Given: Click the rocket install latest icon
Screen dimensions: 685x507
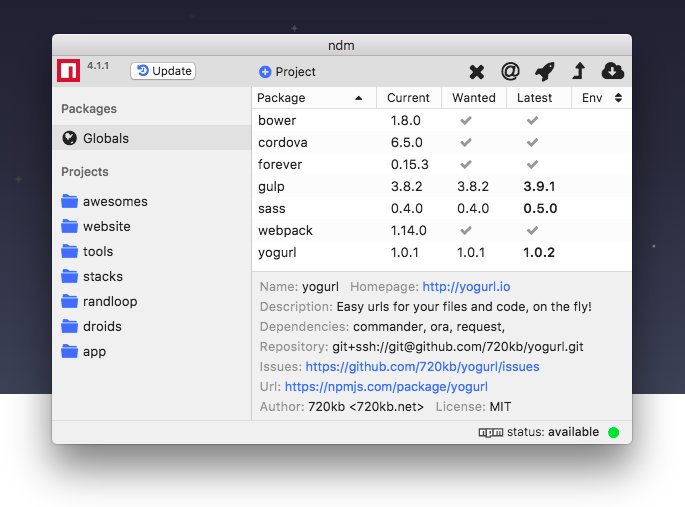Looking at the screenshot, I should [545, 71].
